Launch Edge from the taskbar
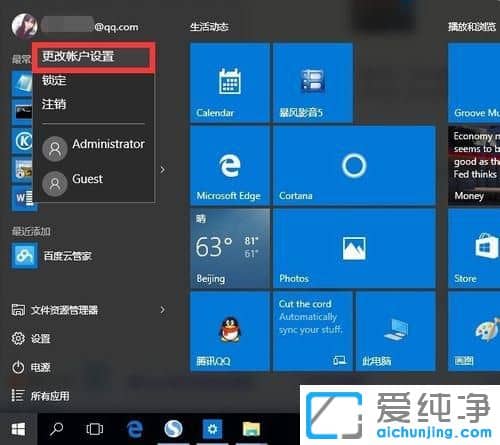Viewport: 500px width, 445px height. point(135,429)
